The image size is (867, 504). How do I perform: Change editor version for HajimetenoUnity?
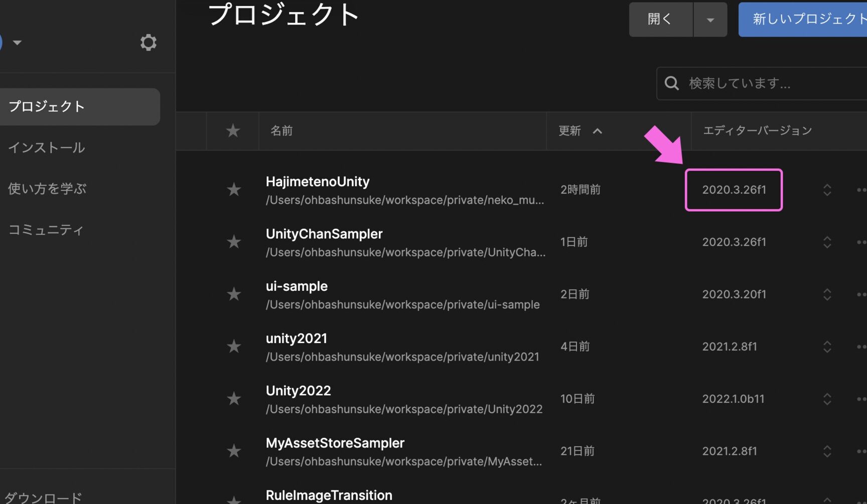click(827, 190)
